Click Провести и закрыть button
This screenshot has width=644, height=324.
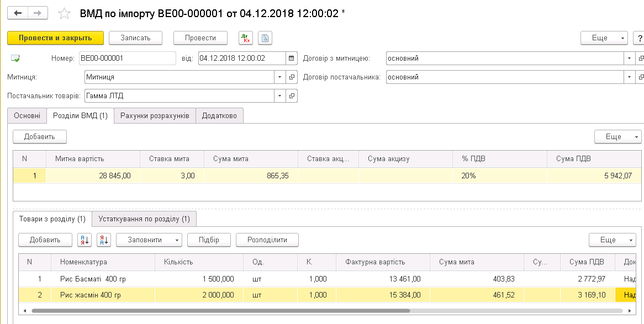(55, 38)
